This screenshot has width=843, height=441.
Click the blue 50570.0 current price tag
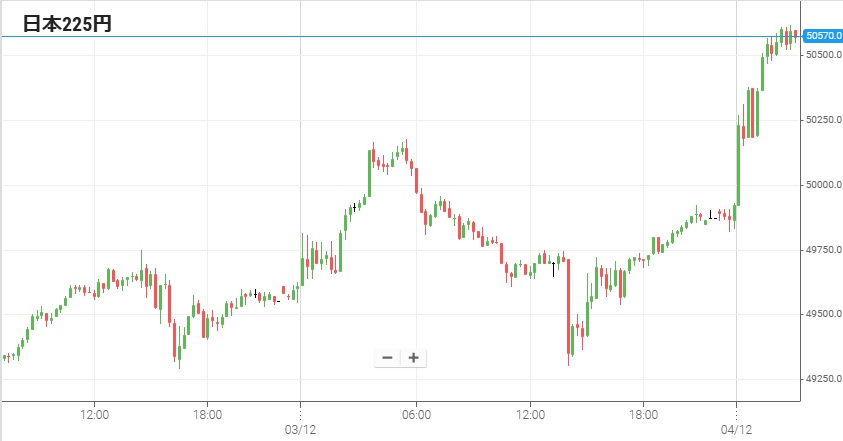pos(822,36)
